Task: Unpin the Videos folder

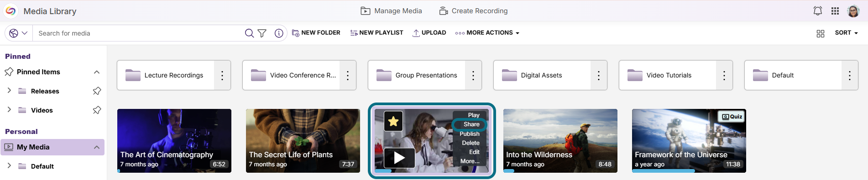Action: [x=97, y=110]
